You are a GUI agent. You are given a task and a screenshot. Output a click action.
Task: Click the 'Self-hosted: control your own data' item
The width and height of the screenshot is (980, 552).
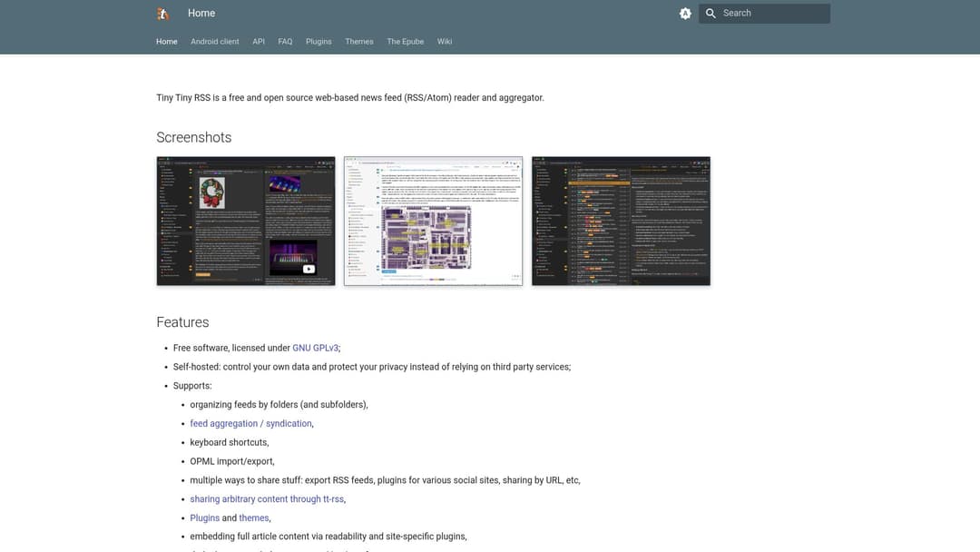tap(372, 367)
